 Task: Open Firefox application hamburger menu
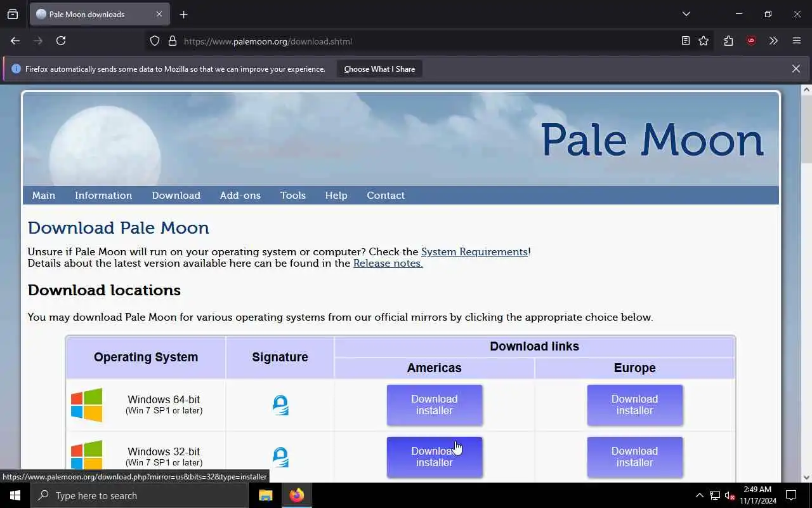point(797,41)
